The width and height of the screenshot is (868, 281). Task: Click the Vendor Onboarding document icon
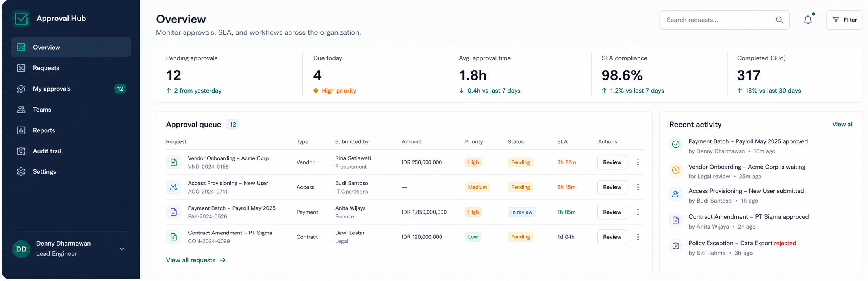tap(174, 162)
